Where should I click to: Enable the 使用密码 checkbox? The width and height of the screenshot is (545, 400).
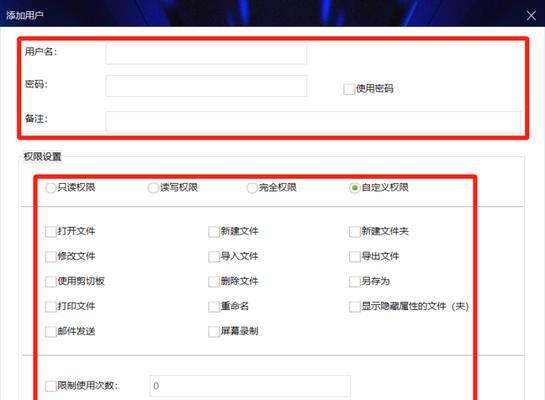coord(349,89)
